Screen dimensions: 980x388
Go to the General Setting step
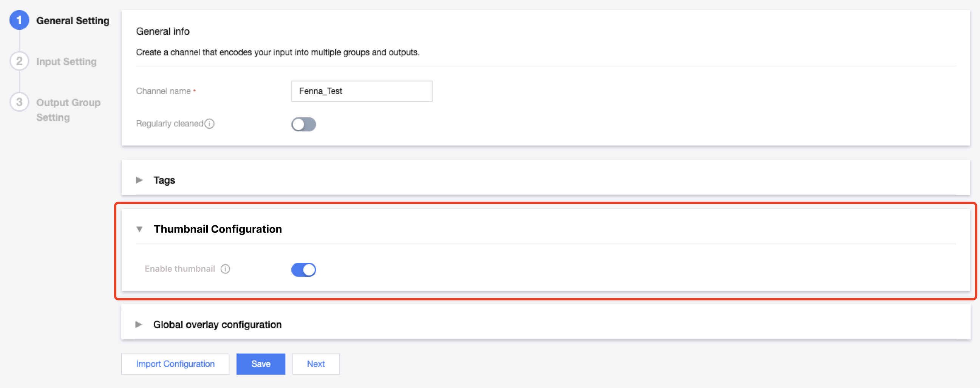tap(73, 21)
